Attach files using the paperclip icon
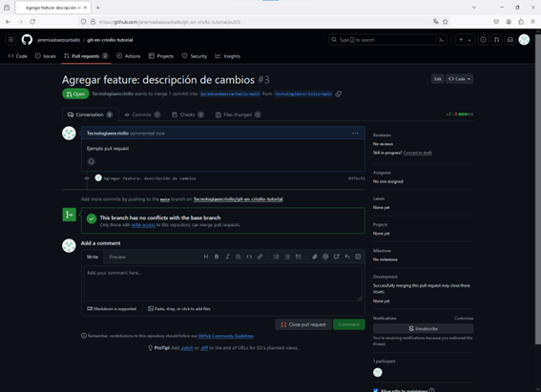Viewport: 541px width, 392px height. [314, 257]
